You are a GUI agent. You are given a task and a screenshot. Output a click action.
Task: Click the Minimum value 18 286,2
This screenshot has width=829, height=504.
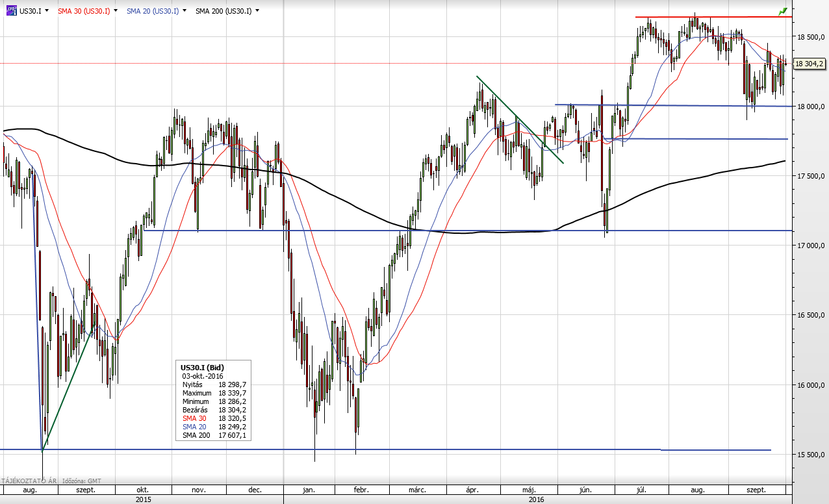pos(232,401)
